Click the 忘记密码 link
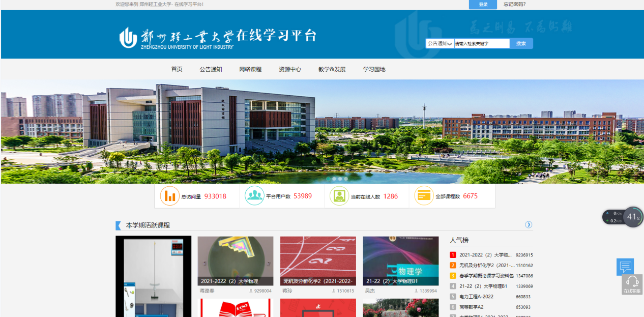 (514, 5)
